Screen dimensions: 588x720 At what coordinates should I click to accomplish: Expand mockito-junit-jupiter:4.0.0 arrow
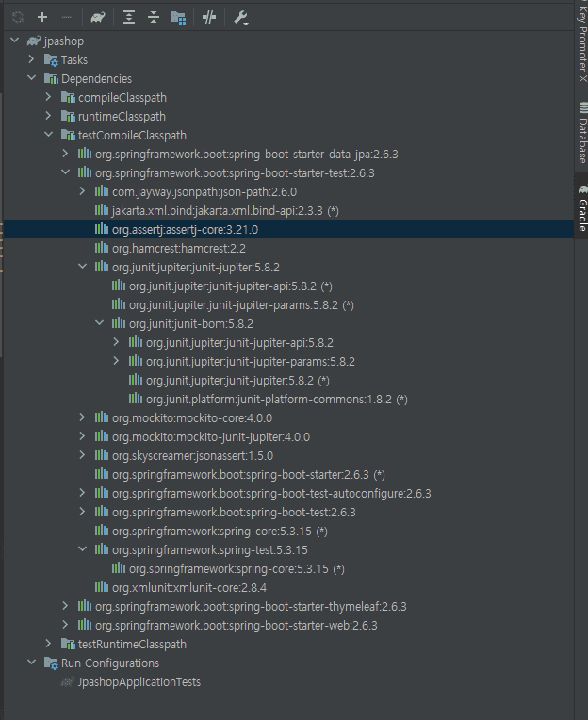point(82,436)
